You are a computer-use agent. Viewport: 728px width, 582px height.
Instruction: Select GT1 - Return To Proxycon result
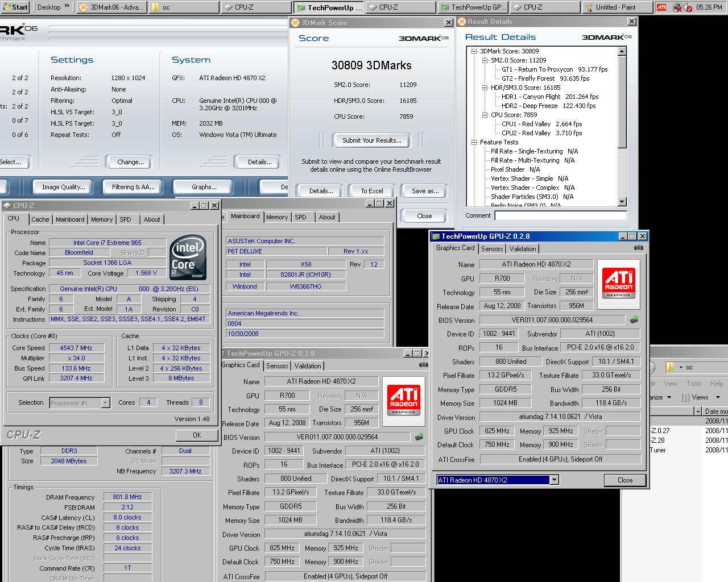coord(555,69)
